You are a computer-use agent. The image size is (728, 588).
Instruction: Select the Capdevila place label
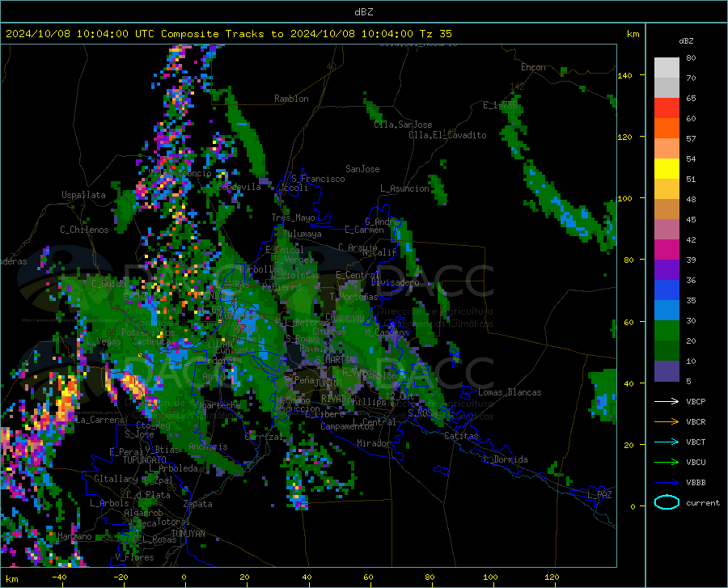239,187
